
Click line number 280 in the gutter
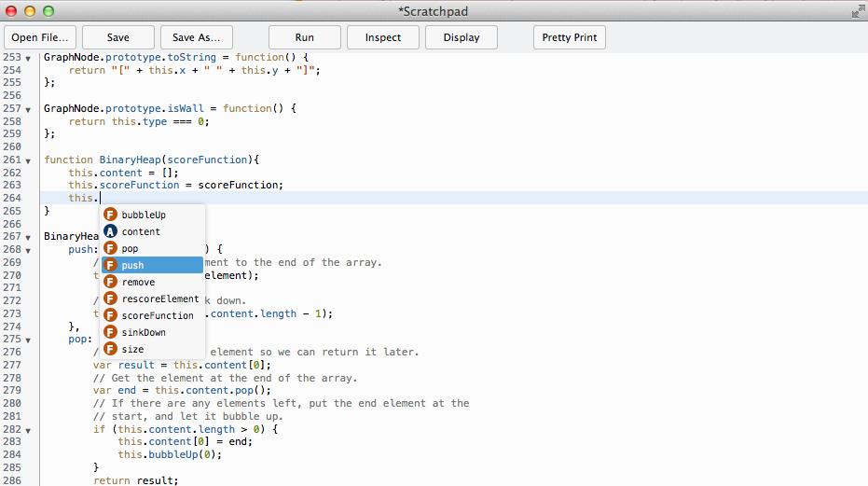pyautogui.click(x=11, y=403)
